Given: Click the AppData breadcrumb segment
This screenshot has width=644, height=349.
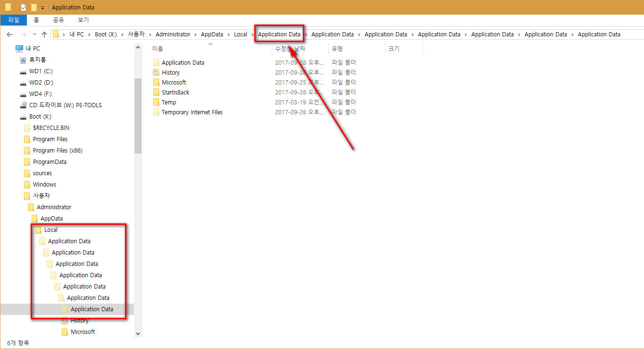Looking at the screenshot, I should coord(212,34).
